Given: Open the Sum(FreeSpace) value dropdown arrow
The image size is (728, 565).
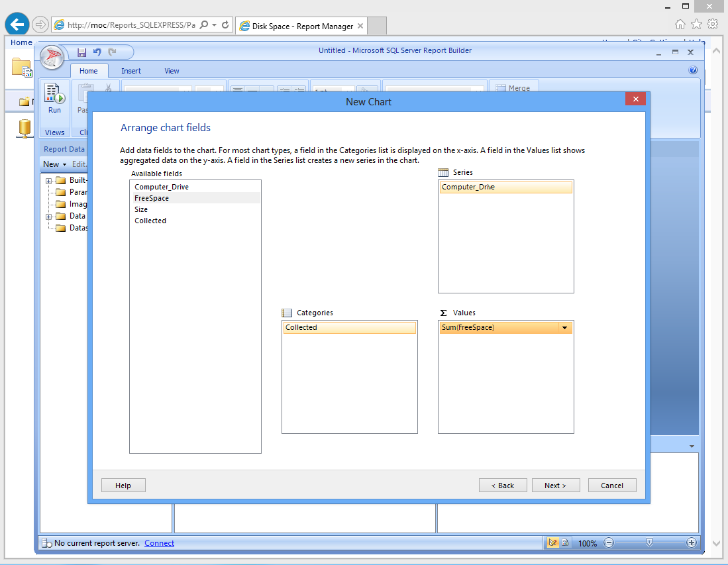Looking at the screenshot, I should point(564,328).
